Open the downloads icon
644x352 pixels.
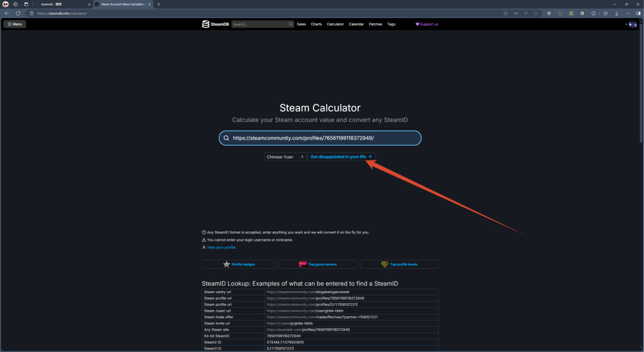click(x=617, y=13)
